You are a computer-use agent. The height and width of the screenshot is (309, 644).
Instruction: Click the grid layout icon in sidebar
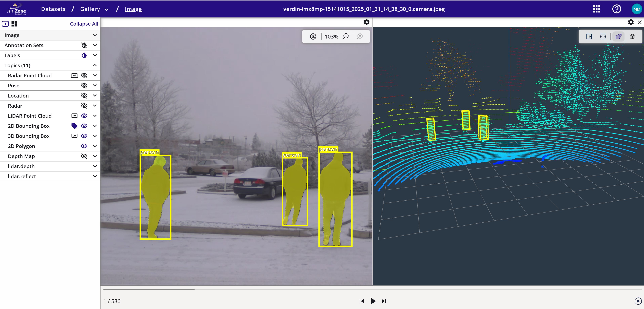tap(14, 24)
